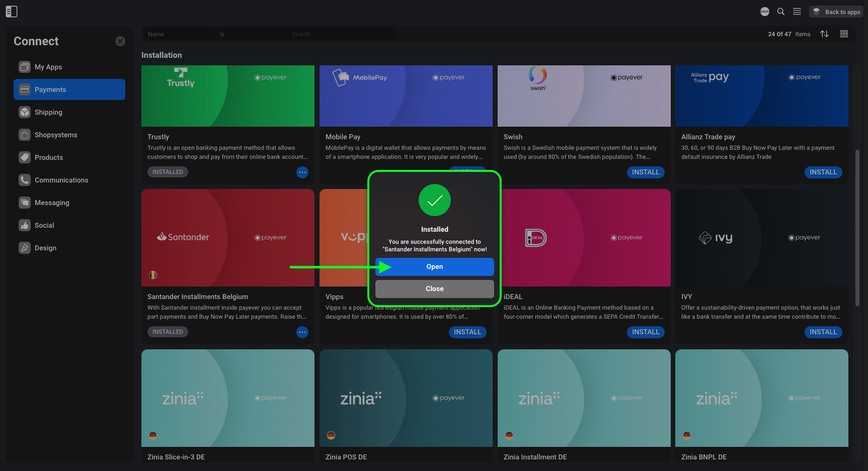The height and width of the screenshot is (471, 868).
Task: Open Santander Installments Belgium more options
Action: tap(302, 332)
